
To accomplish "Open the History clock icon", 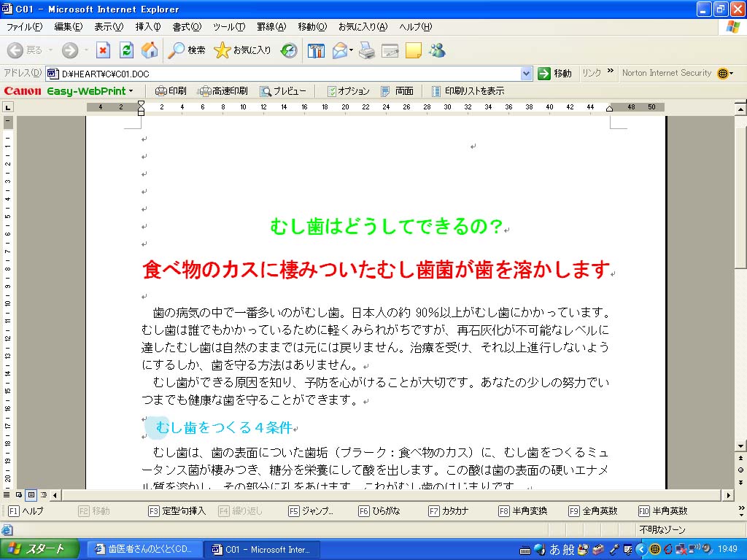I will (x=289, y=50).
